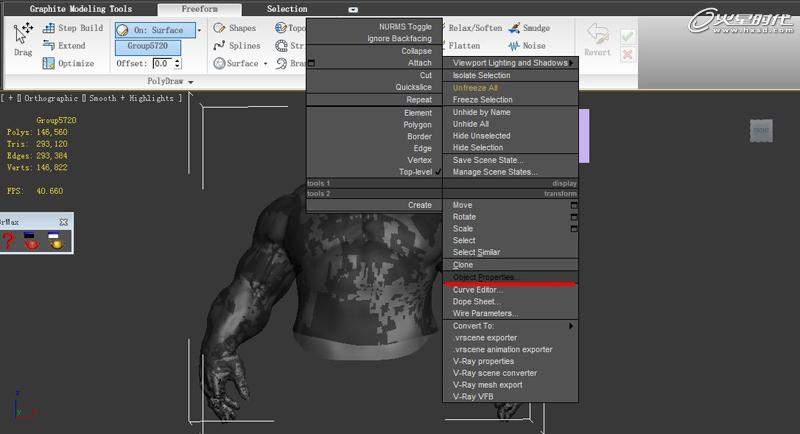The image size is (800, 434).
Task: Click the Revert icon
Action: coord(597,34)
